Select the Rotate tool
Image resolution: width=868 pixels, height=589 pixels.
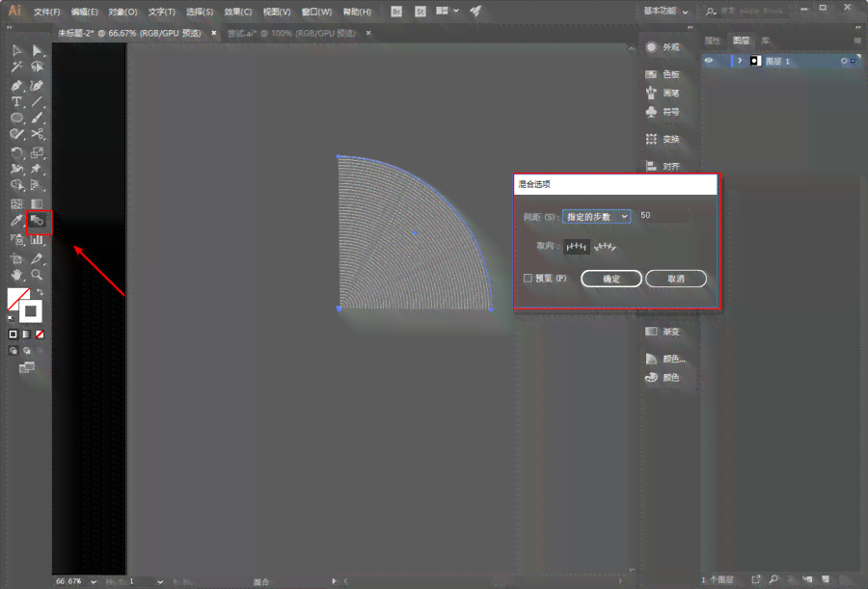[16, 152]
